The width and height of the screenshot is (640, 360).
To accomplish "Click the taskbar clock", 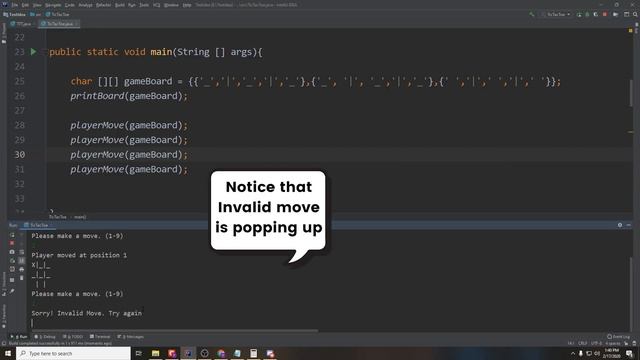I will click(611, 353).
